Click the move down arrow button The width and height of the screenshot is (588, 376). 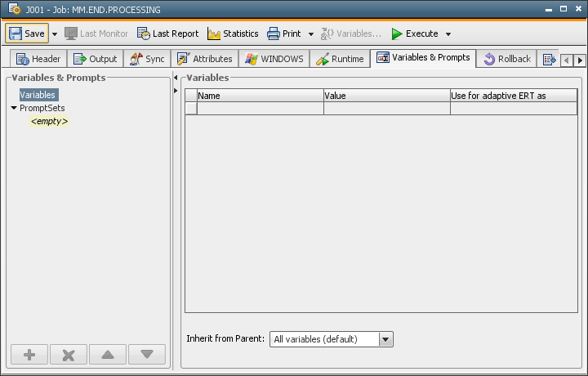(147, 354)
